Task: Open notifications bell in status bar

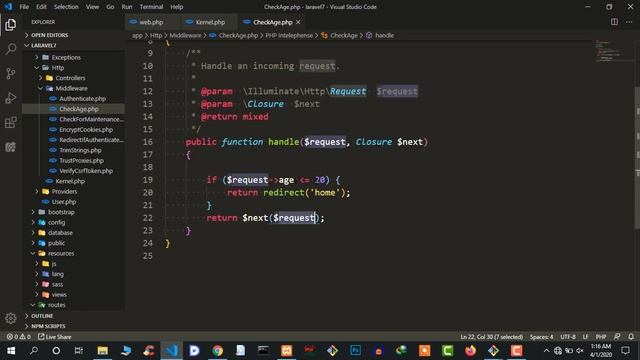Action: click(x=631, y=337)
